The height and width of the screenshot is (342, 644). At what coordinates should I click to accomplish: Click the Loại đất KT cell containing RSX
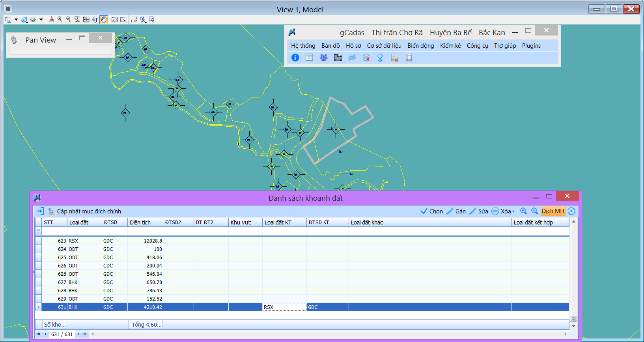coord(284,307)
